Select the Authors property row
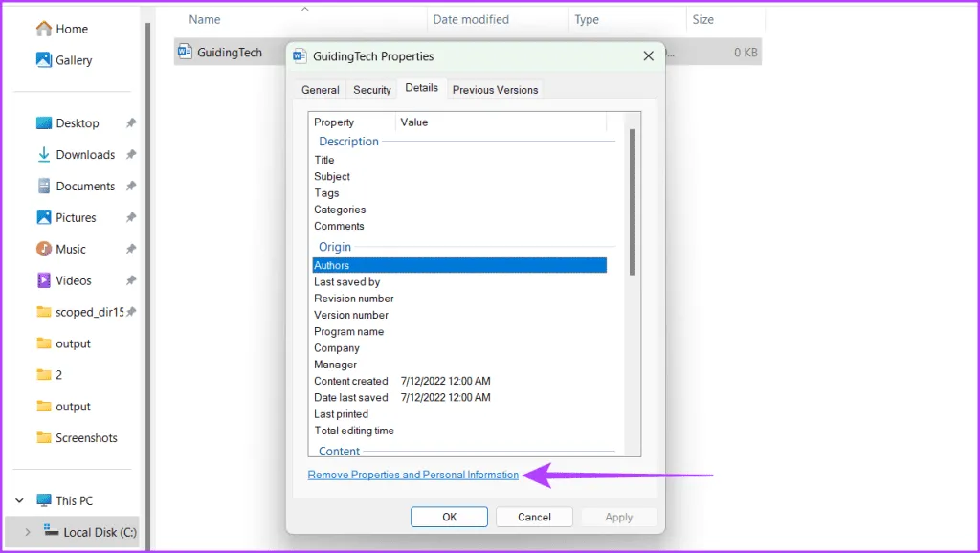 click(459, 266)
